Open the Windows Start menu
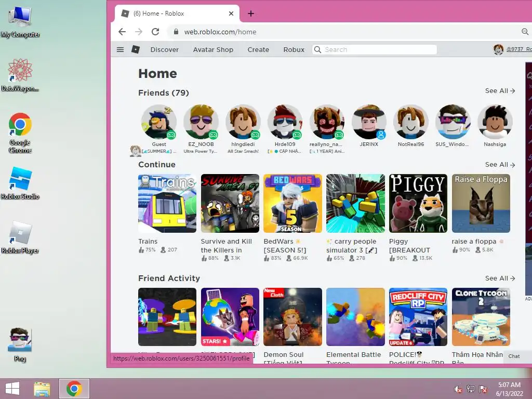Viewport: 532px width, 399px height. pos(12,389)
